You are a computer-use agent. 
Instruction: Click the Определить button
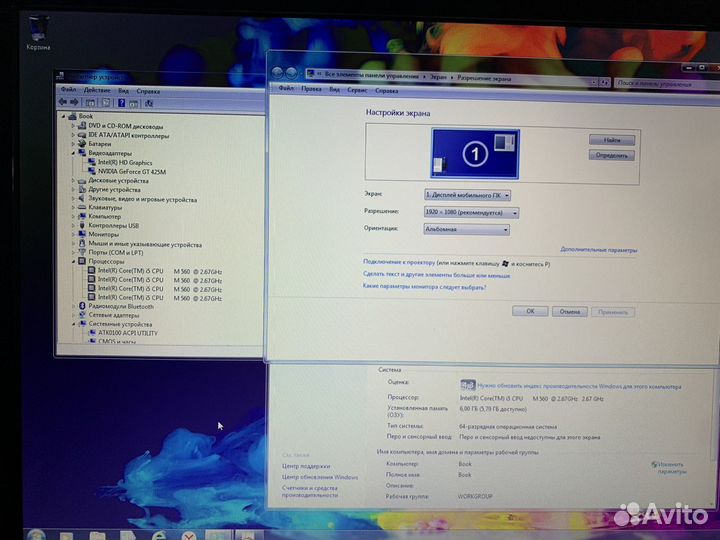(612, 155)
